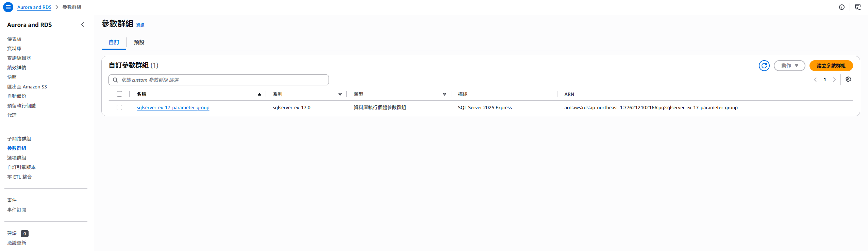Go to next page arrow in pagination

(834, 80)
